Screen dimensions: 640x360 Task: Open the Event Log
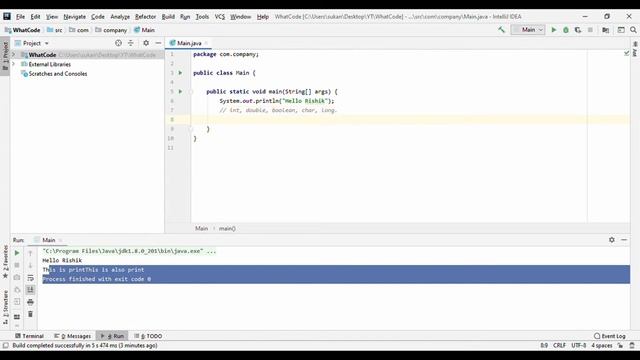(610, 336)
